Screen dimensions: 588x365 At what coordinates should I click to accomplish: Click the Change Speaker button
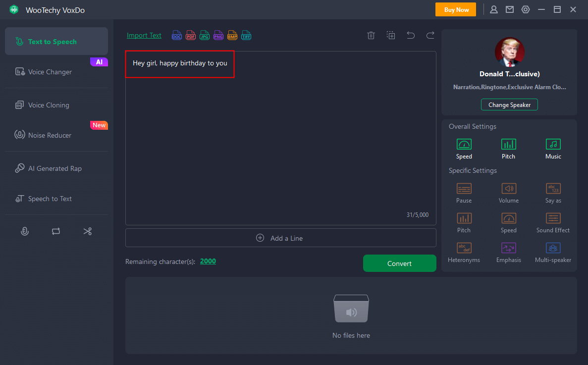pyautogui.click(x=509, y=104)
